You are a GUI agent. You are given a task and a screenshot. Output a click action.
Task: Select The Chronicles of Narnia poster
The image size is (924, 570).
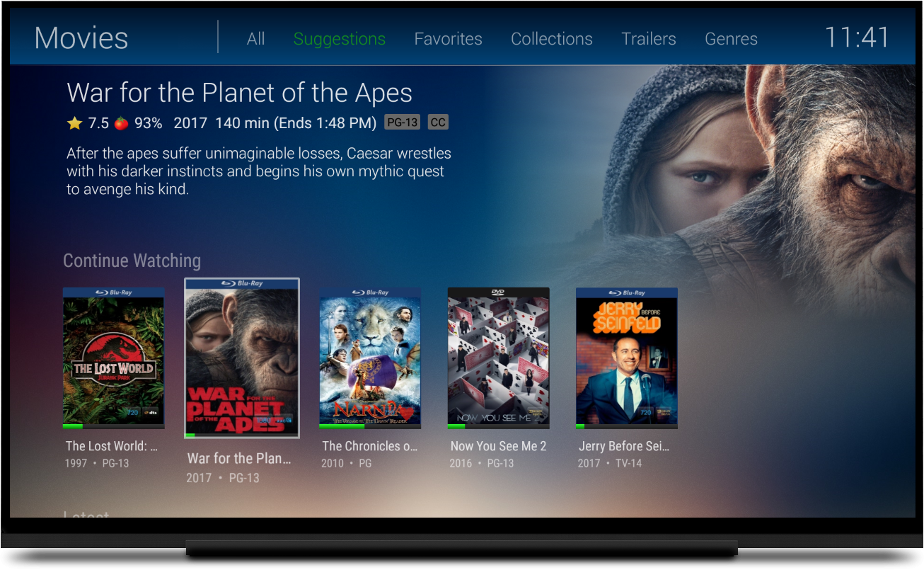coord(370,358)
